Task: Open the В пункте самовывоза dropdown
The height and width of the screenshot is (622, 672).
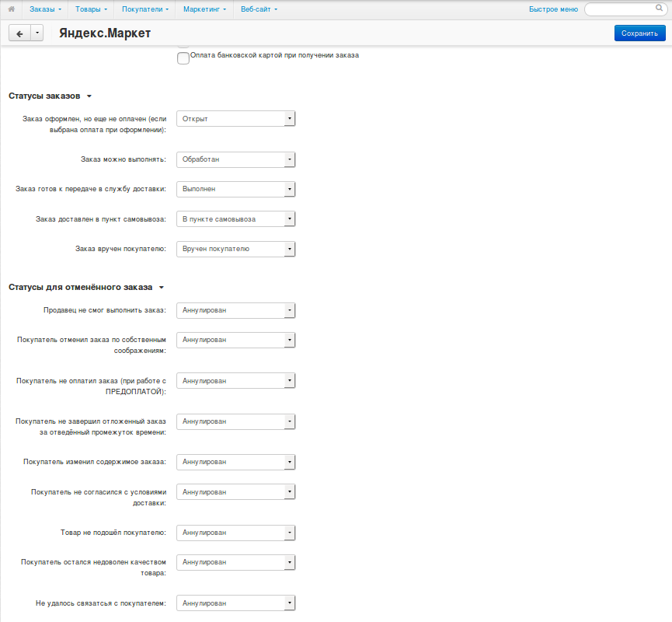Action: pyautogui.click(x=236, y=219)
